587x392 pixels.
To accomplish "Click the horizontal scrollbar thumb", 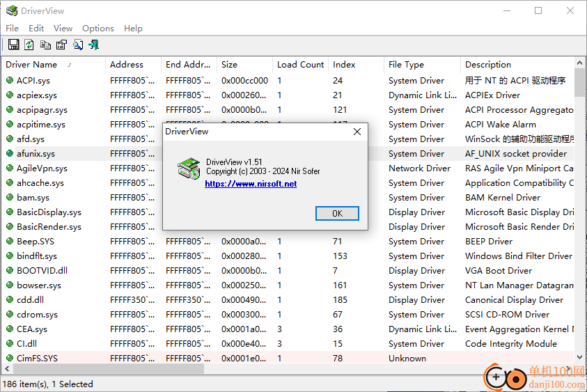I will pyautogui.click(x=109, y=369).
